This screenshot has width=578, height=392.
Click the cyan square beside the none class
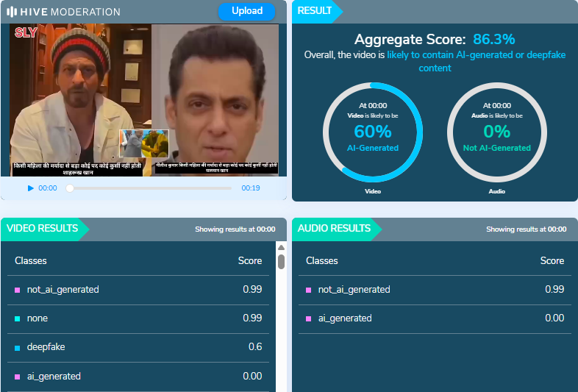click(18, 318)
